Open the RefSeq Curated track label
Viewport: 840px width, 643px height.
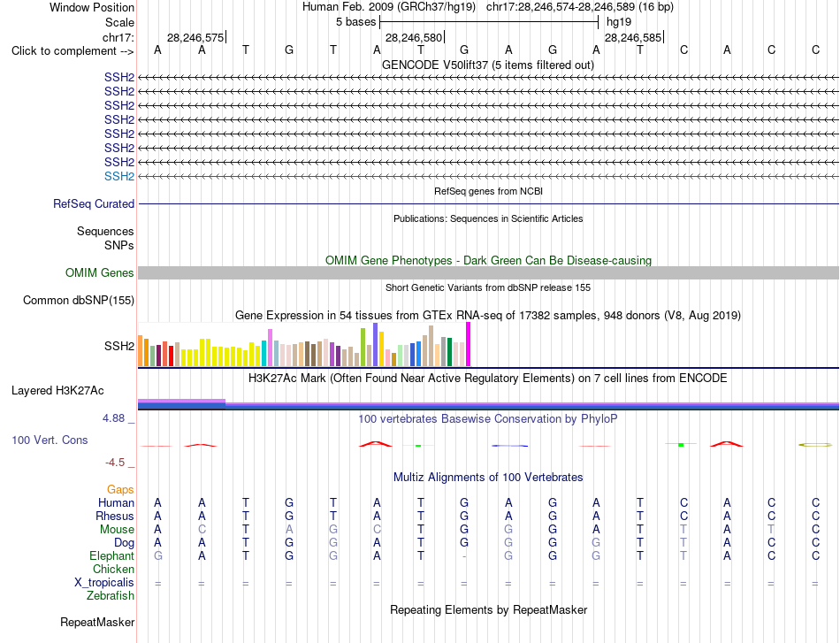[x=94, y=203]
